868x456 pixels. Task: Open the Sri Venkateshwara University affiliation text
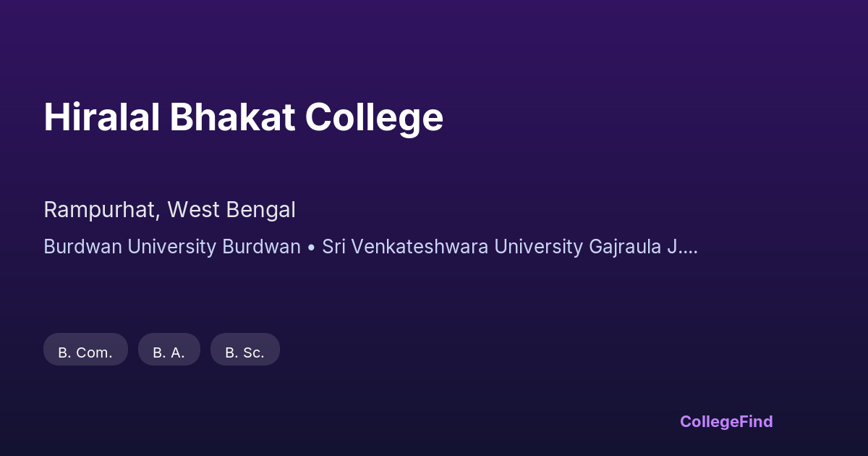[x=452, y=247]
